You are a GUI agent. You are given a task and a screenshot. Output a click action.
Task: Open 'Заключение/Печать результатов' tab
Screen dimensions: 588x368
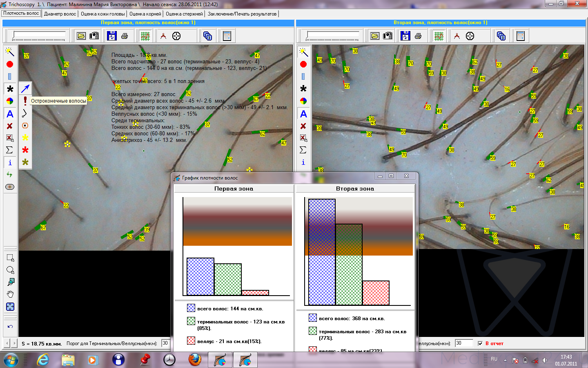click(242, 14)
